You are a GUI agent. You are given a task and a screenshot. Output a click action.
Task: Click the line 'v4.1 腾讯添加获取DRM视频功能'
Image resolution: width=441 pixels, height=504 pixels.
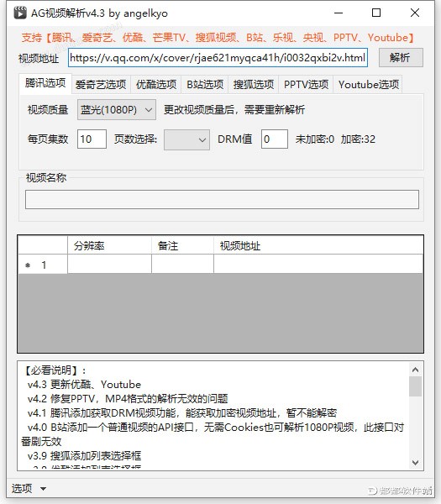coord(182,412)
